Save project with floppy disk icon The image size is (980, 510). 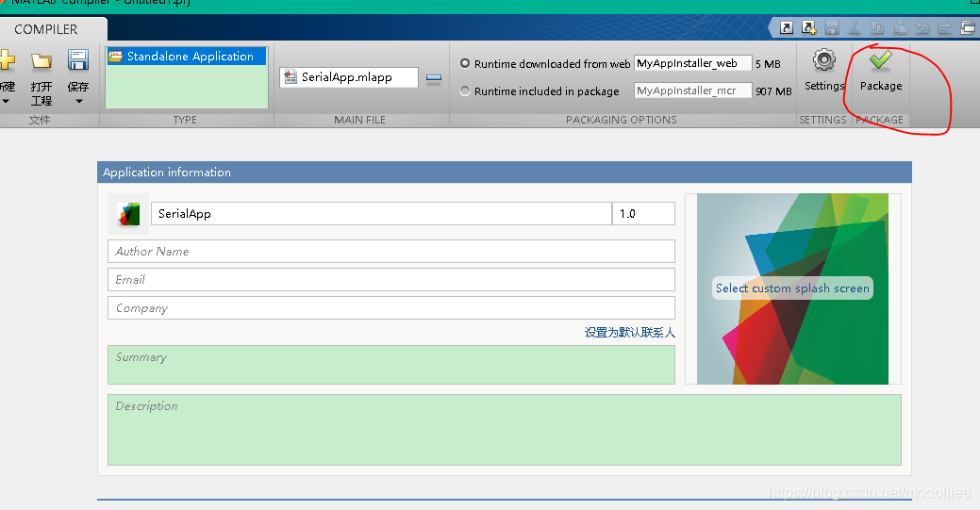tap(78, 60)
